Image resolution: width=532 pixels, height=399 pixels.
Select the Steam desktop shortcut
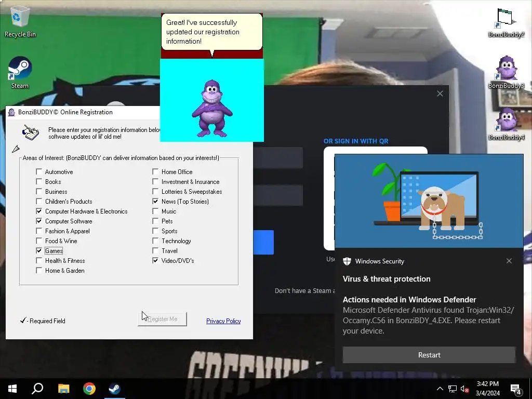tap(20, 73)
